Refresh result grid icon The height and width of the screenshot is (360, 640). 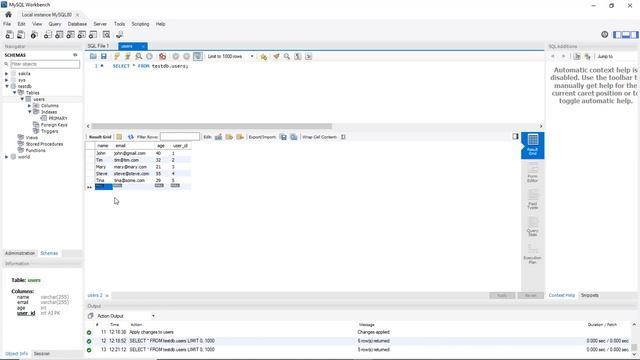(x=131, y=137)
